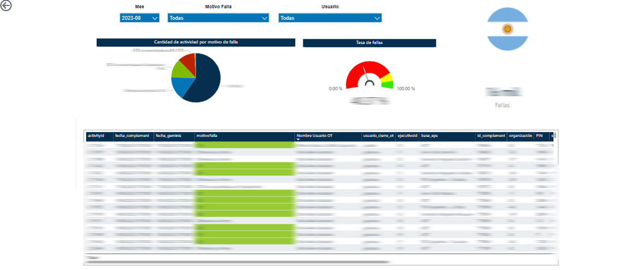Click the 'Tasa de fallas' chart title
This screenshot has height=270, width=644.
(x=370, y=42)
